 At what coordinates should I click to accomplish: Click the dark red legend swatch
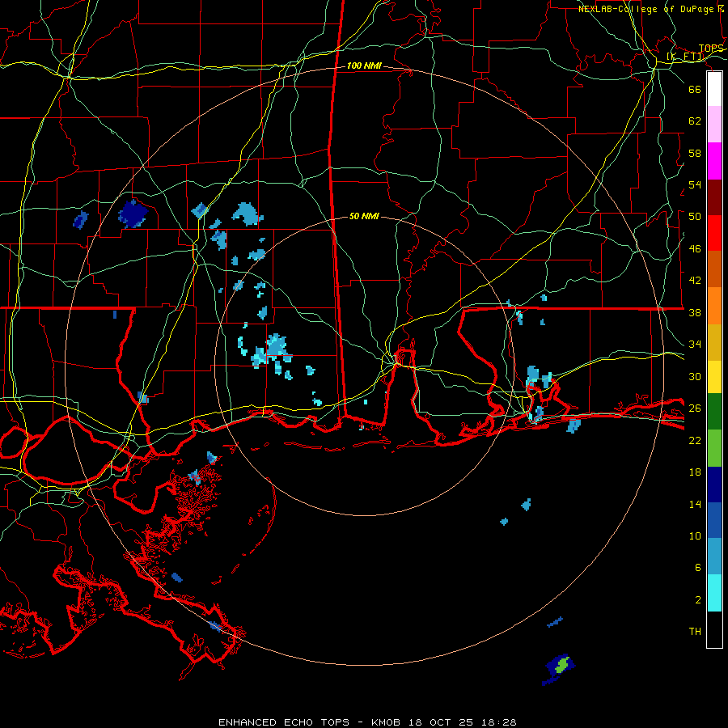(714, 197)
